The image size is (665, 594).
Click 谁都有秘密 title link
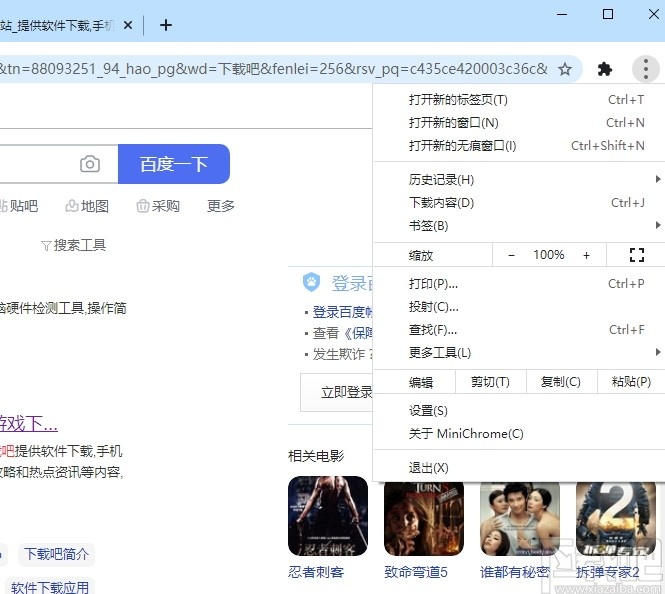pyautogui.click(x=515, y=572)
